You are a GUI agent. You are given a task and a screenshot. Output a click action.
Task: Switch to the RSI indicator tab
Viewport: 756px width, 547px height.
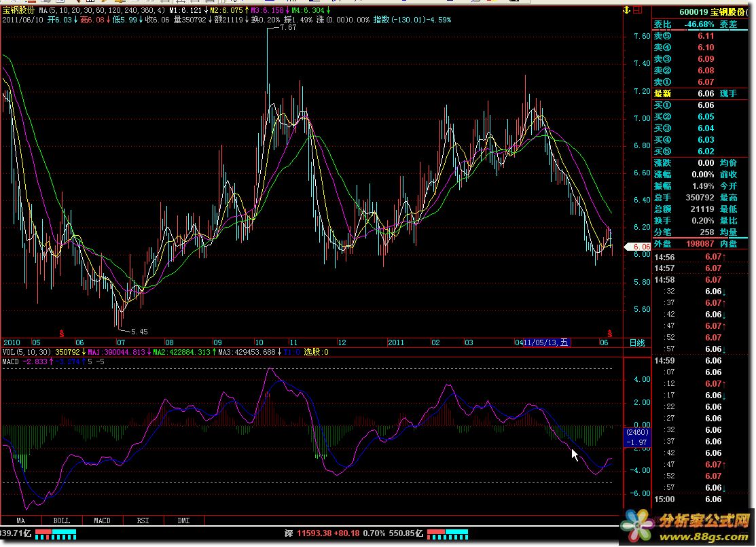[x=143, y=520]
